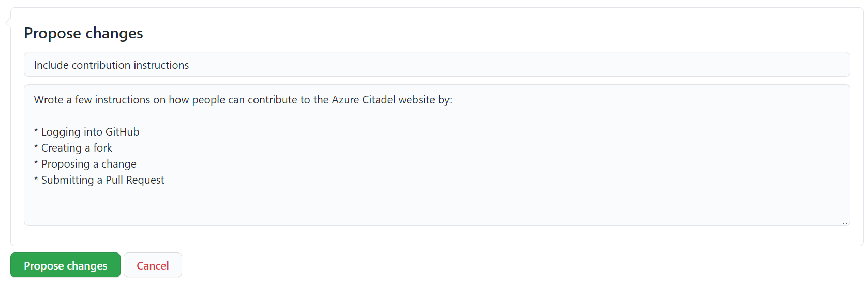Click the word 'Wrote' in the description
Screen dimensions: 868x283
point(49,100)
